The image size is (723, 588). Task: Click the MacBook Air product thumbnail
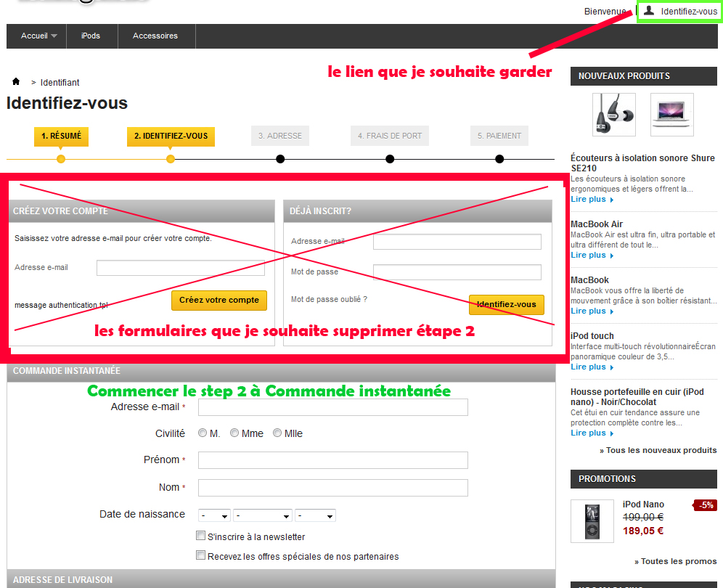[x=671, y=115]
